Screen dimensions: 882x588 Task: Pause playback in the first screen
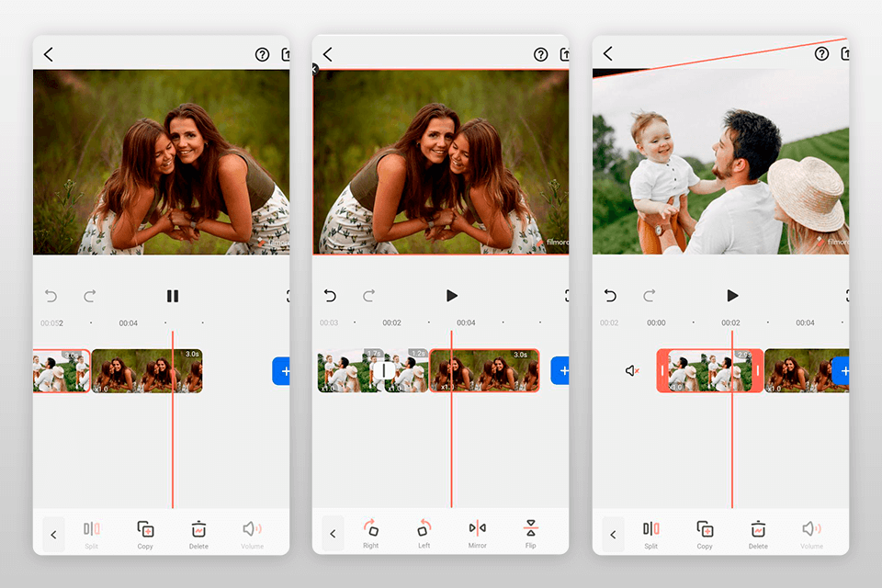tap(172, 296)
